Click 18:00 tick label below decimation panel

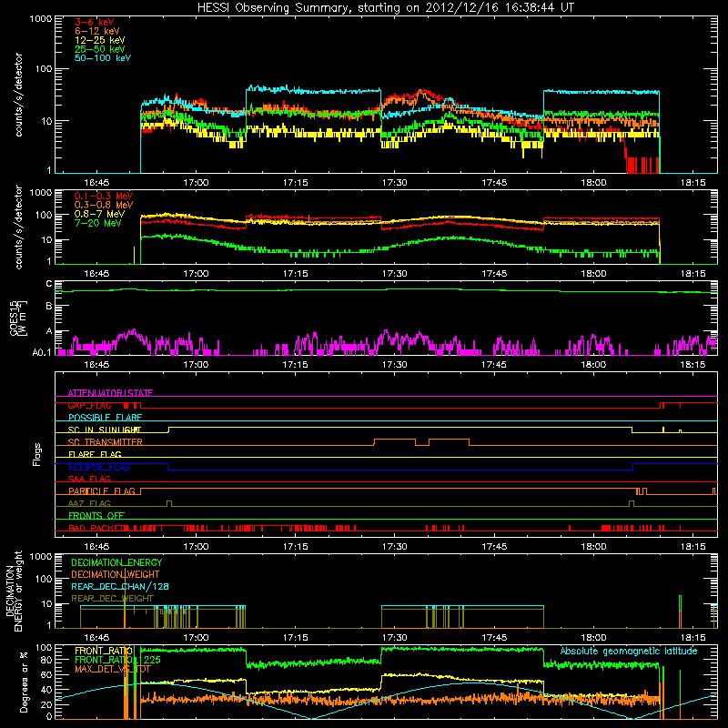click(593, 638)
